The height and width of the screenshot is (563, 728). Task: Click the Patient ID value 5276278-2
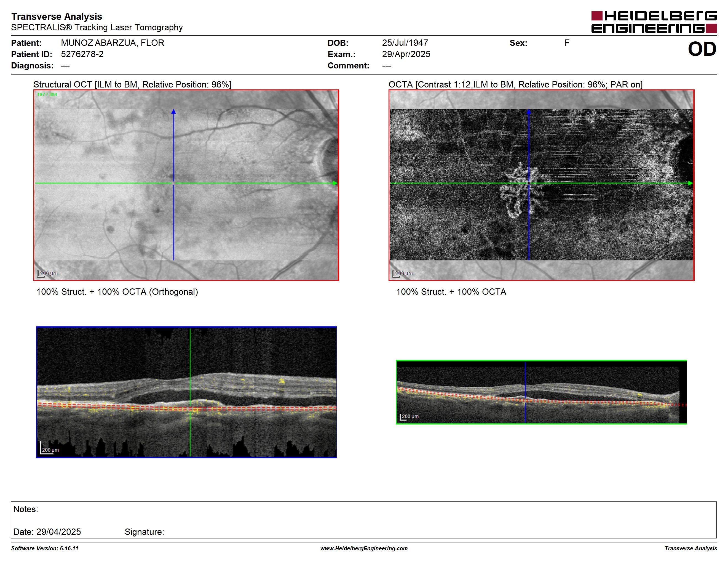[82, 54]
